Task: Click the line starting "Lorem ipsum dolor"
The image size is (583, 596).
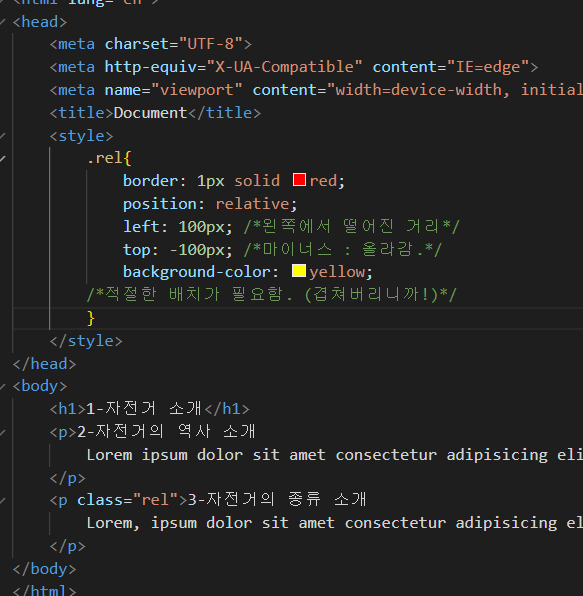Action: (x=334, y=455)
